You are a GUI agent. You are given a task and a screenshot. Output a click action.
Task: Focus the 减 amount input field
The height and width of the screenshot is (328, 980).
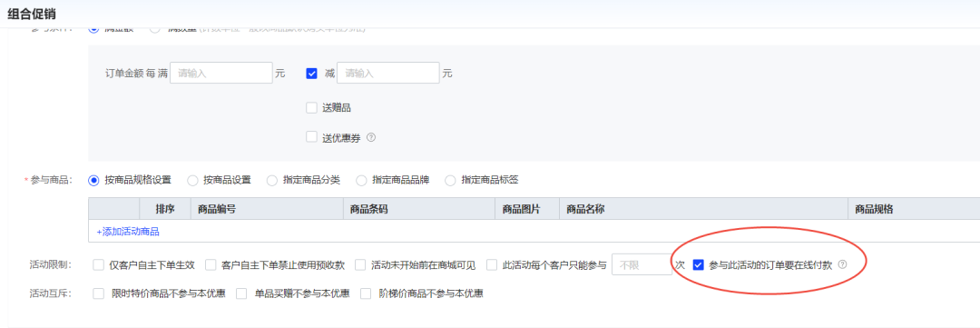(x=388, y=74)
